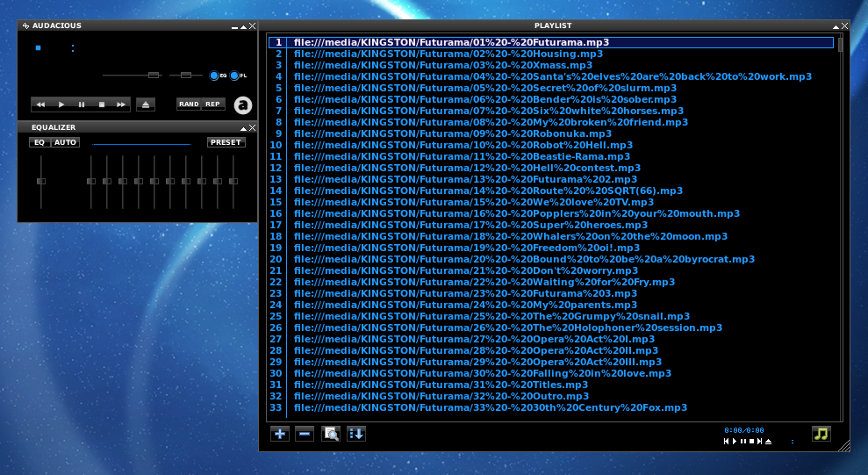This screenshot has height=475, width=868.
Task: Select track 3 'Xmass.mp3'
Action: point(551,65)
